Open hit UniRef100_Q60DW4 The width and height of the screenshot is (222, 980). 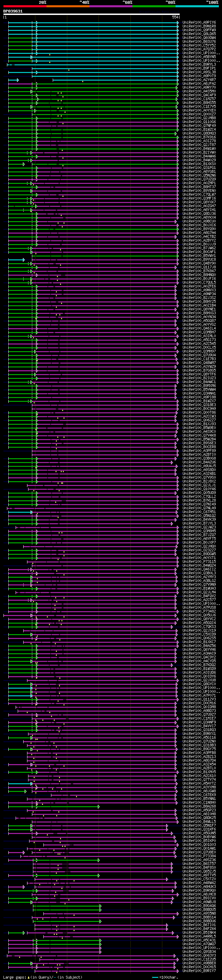(199, 38)
